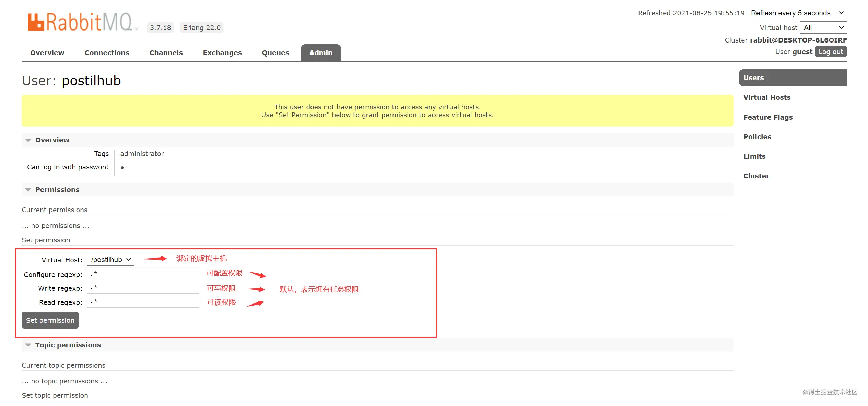Open the Limits page
The image size is (868, 406).
(x=754, y=156)
